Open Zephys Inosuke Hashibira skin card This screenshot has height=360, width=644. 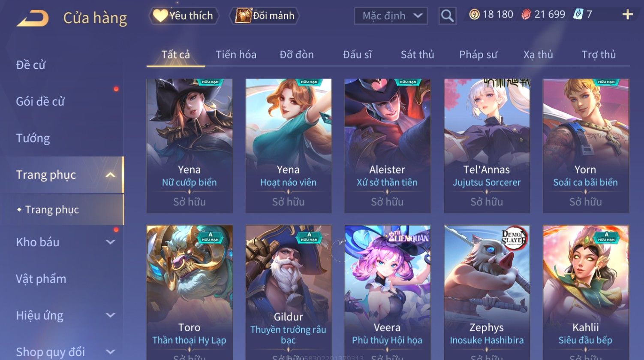pos(487,293)
